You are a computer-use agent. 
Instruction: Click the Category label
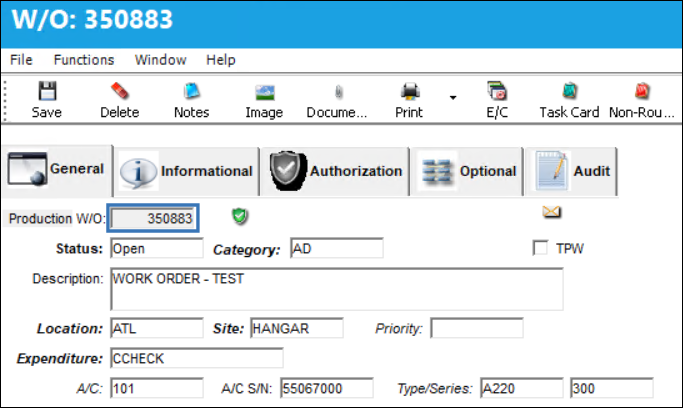click(247, 250)
